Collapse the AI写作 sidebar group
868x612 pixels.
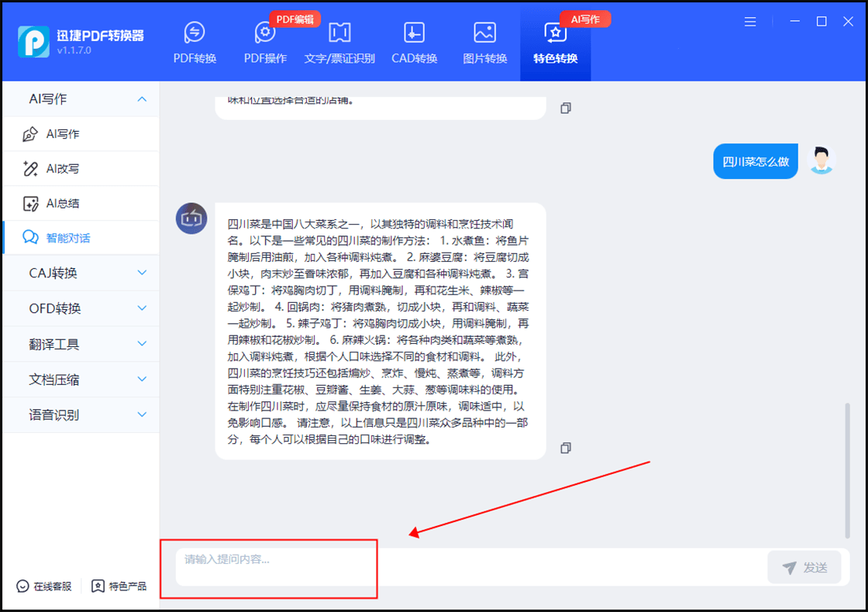tap(81, 99)
